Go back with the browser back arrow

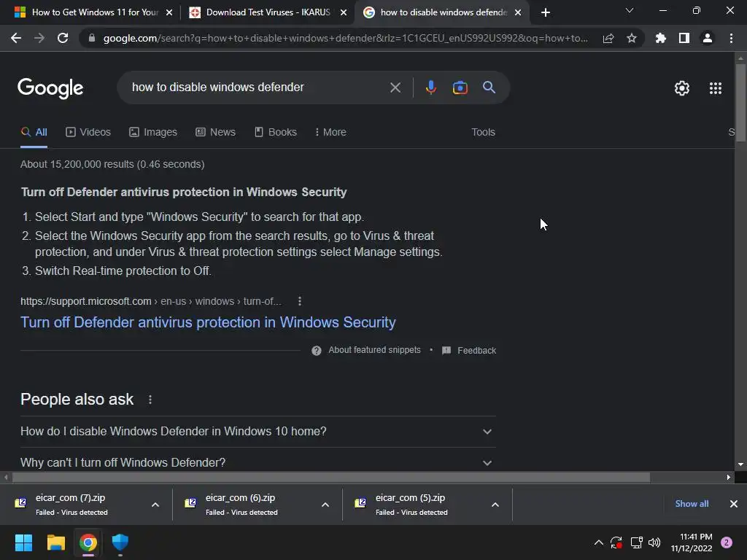point(16,38)
